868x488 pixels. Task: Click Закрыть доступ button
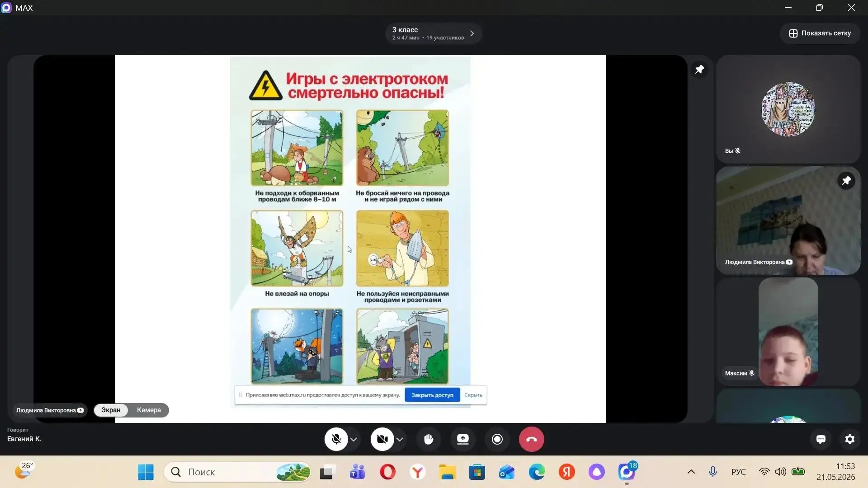(x=432, y=395)
